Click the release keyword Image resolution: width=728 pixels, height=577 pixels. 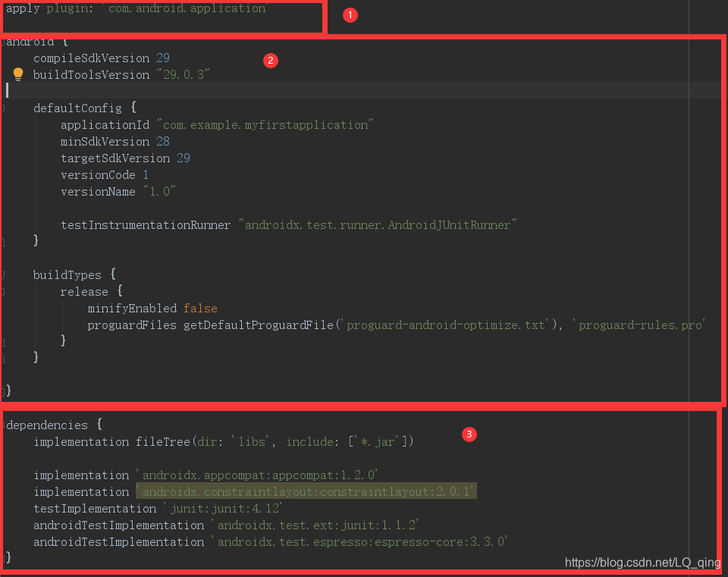tap(84, 291)
